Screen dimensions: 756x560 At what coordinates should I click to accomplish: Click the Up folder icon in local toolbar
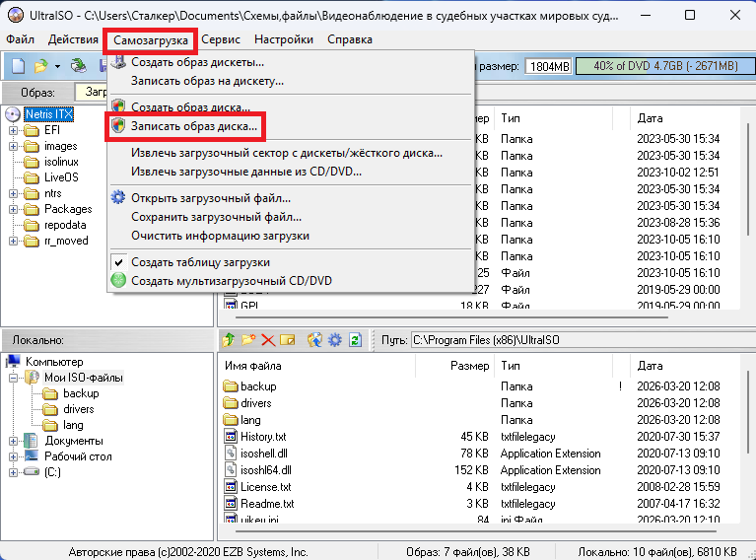pyautogui.click(x=229, y=340)
